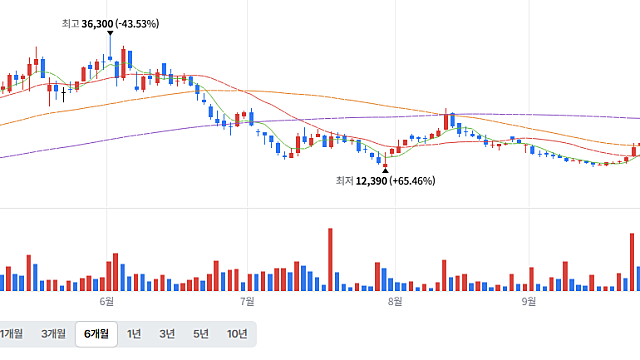Click the black cross doji candlestick
The width and height of the screenshot is (640, 360).
(x=63, y=95)
